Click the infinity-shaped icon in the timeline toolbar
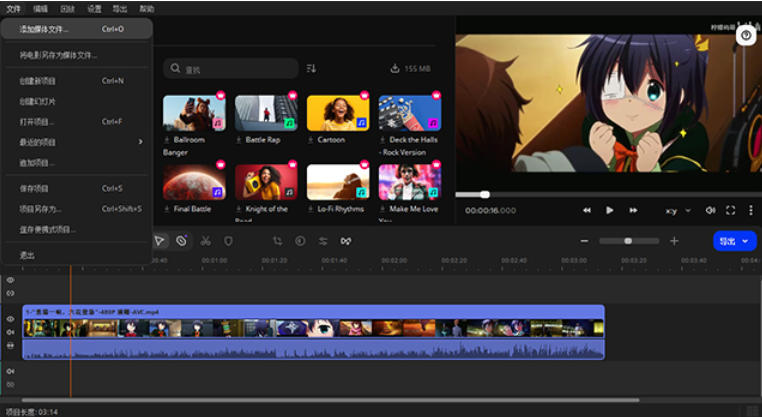 tap(346, 241)
